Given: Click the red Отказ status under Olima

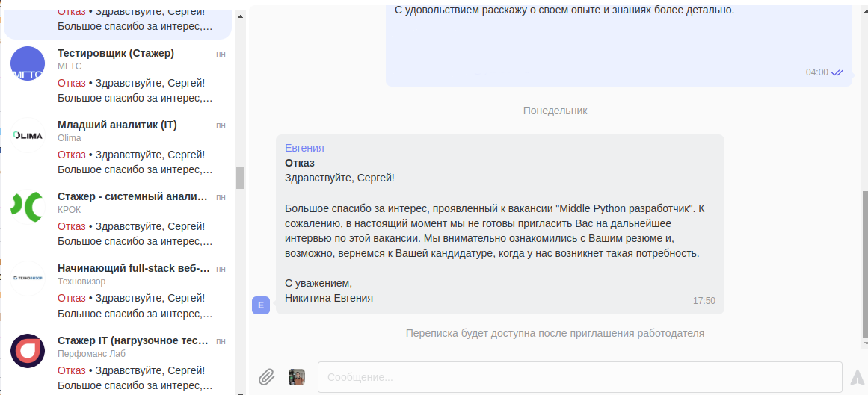Looking at the screenshot, I should pyautogui.click(x=72, y=155).
